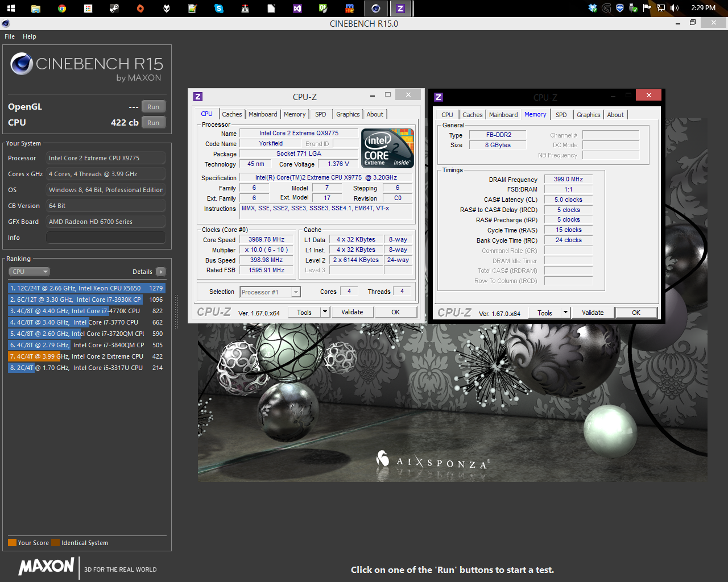Click the right CPU-Z window Z icon
Viewport: 728px width, 582px height.
coord(439,97)
